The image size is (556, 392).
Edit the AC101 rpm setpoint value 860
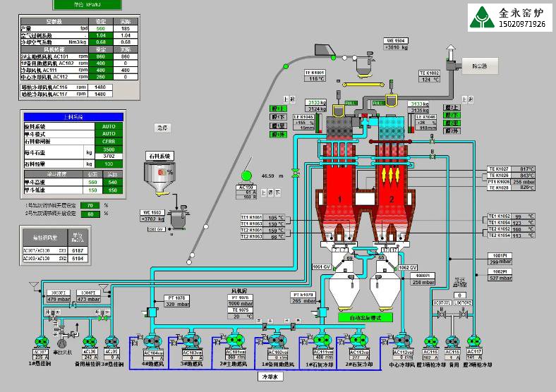coord(100,56)
